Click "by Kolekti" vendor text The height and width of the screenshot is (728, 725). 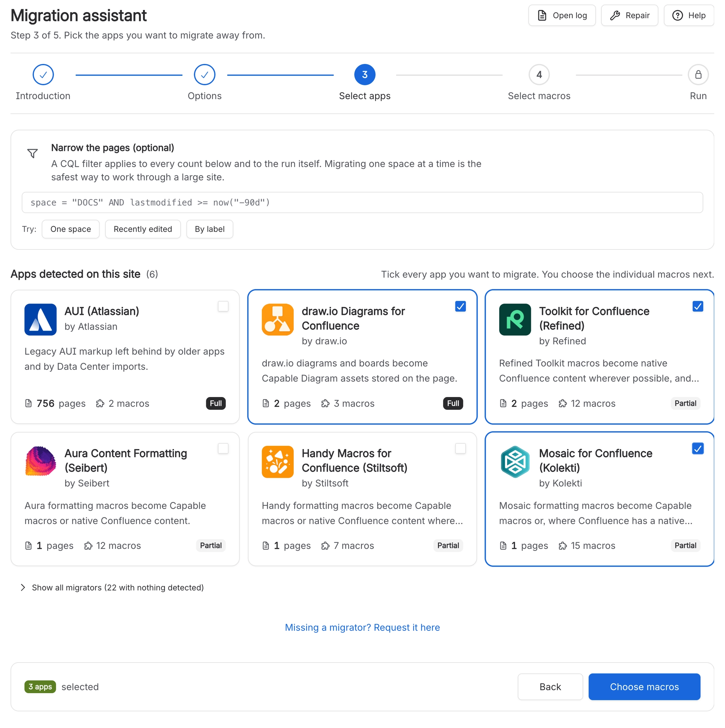[x=561, y=483]
